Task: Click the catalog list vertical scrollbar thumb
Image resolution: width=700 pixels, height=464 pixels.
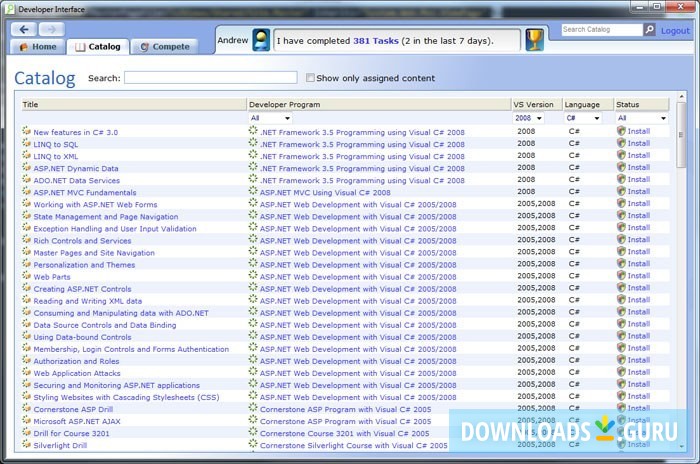Action: click(x=681, y=135)
